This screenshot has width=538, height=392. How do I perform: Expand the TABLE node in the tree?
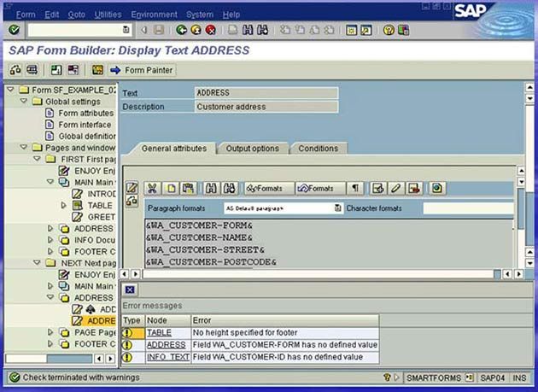pos(63,205)
